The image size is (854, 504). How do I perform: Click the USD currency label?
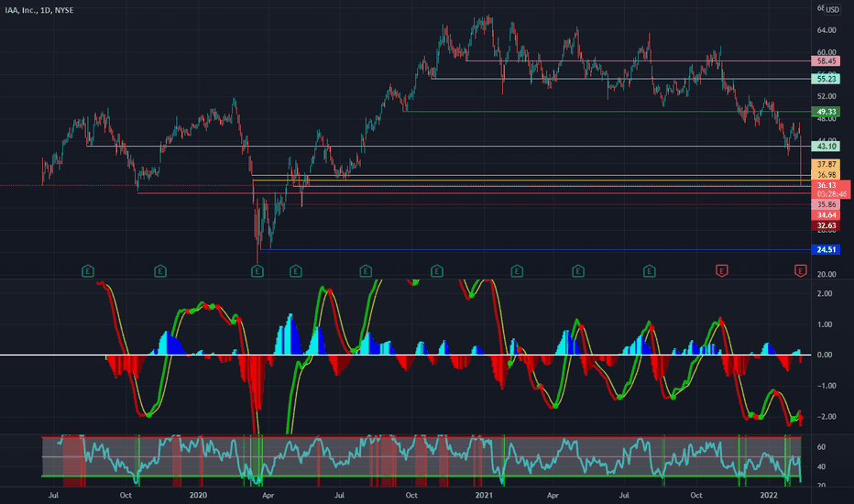coord(832,9)
